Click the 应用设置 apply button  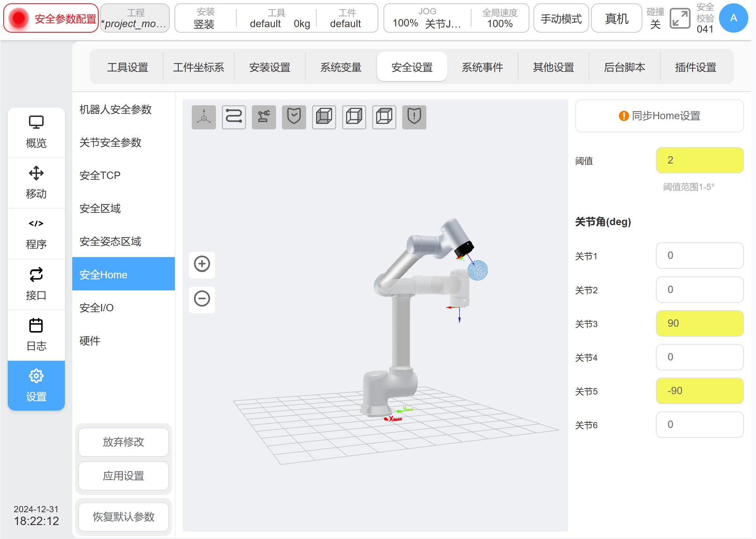click(x=124, y=476)
